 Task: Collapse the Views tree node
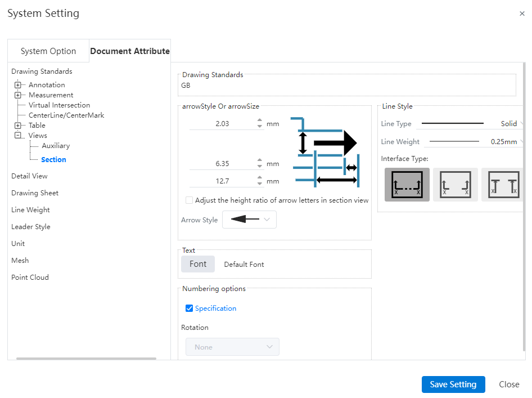tap(17, 136)
